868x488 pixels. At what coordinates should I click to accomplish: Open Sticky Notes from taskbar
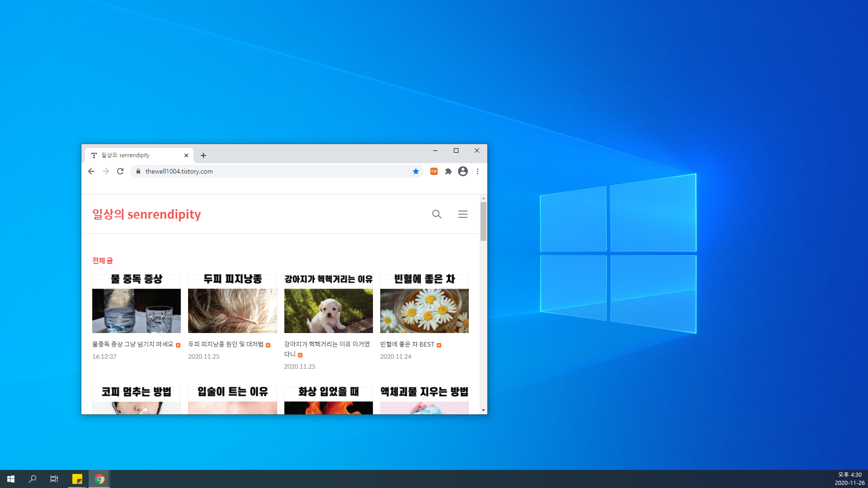click(77, 479)
